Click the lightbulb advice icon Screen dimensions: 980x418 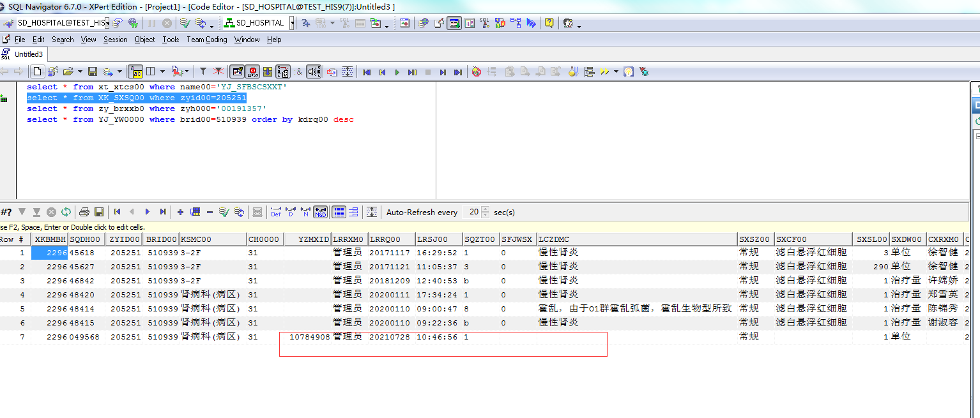629,72
